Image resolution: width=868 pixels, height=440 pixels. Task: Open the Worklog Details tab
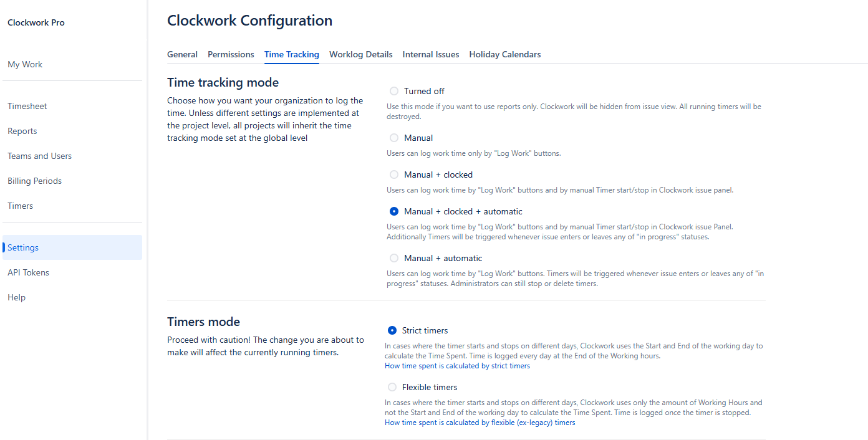(361, 54)
